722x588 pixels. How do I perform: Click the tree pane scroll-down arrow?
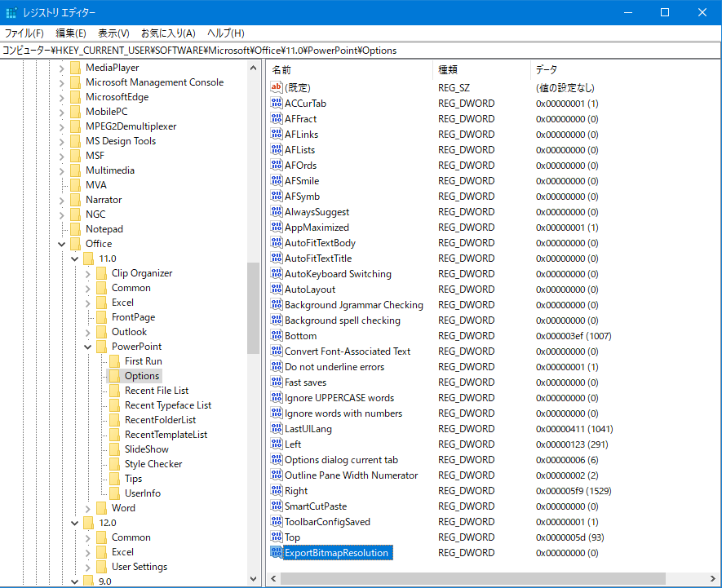253,579
